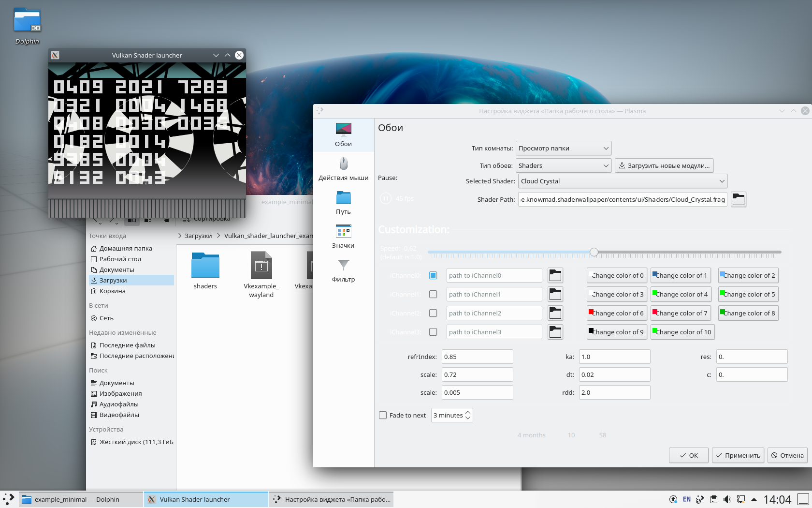Viewport: 812px width, 508px height.
Task: Open the Значки sidebar section
Action: [x=343, y=237]
